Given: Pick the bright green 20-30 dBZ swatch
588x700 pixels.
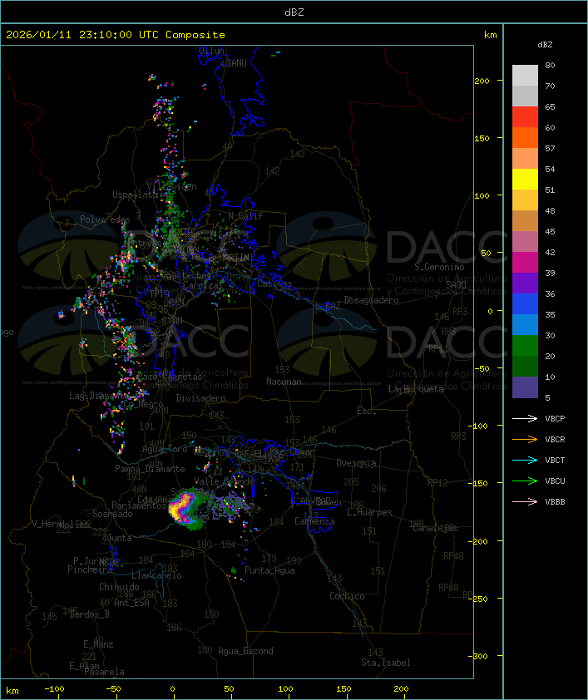Looking at the screenshot, I should [x=525, y=346].
